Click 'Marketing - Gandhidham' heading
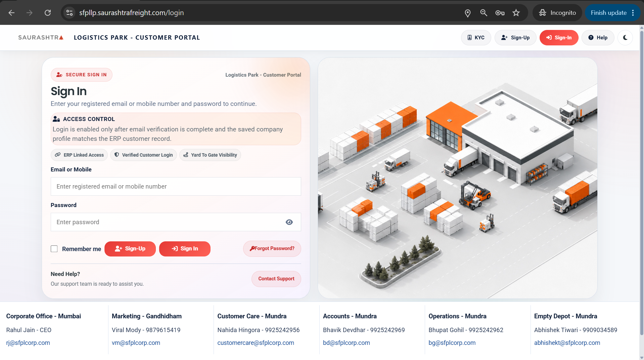Screen dimensions: 644x360 point(147,316)
